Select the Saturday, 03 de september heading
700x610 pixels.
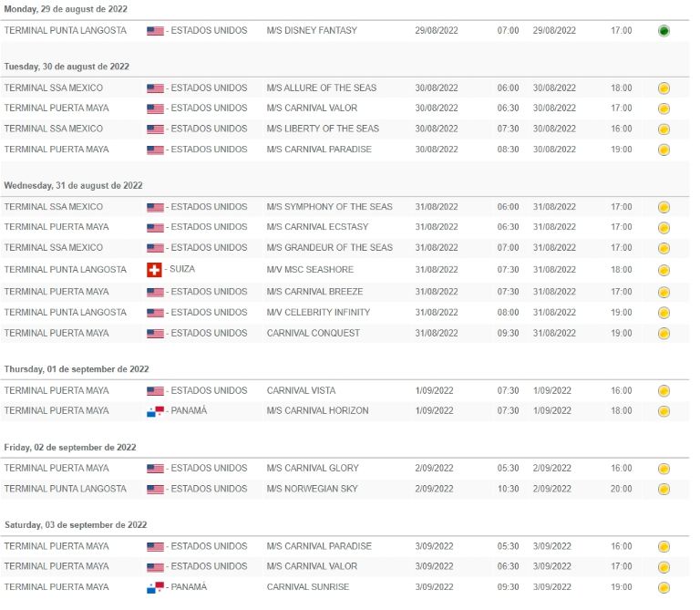[x=76, y=524]
